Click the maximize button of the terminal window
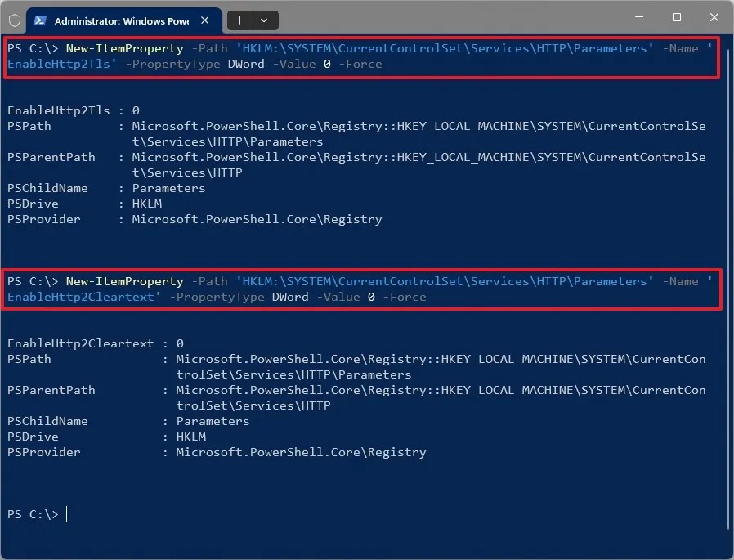The height and width of the screenshot is (560, 734). click(678, 17)
